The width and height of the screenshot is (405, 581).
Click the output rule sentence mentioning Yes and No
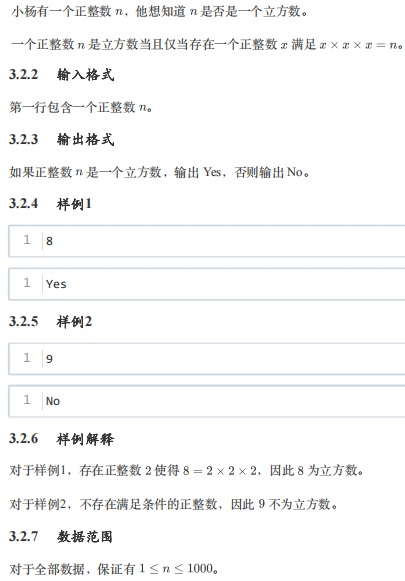[160, 172]
